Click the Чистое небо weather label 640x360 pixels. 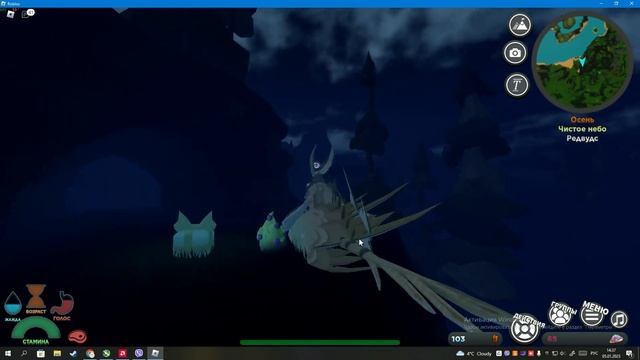(x=582, y=129)
